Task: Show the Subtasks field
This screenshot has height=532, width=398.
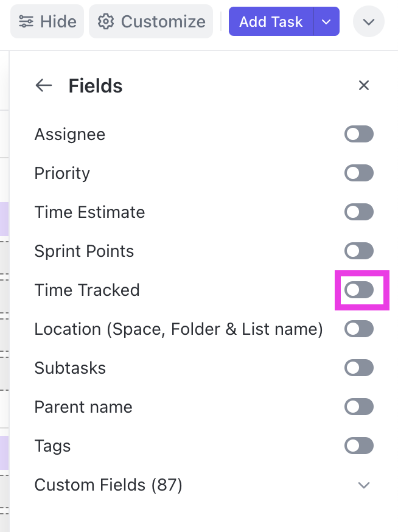Action: click(358, 368)
